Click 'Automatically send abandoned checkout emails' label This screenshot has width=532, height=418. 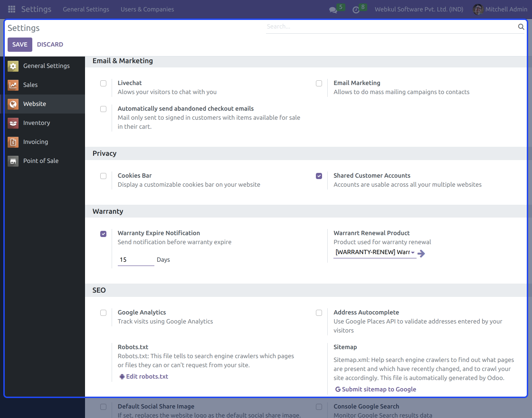(x=186, y=109)
